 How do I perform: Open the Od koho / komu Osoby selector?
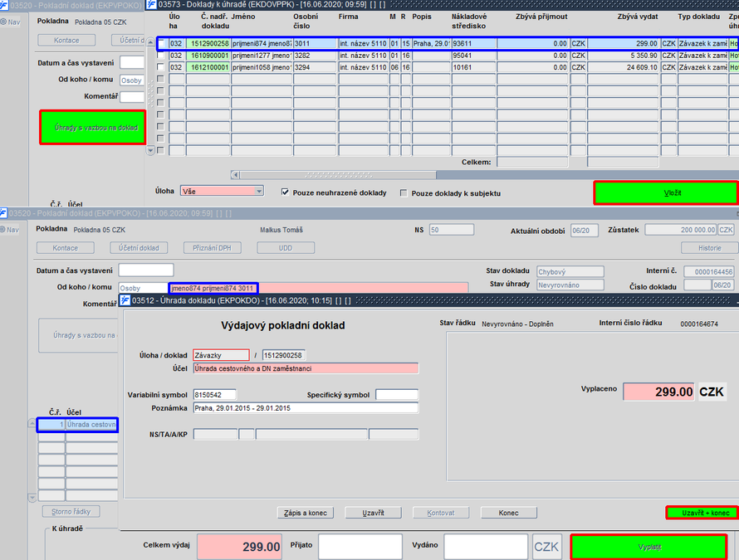[144, 288]
